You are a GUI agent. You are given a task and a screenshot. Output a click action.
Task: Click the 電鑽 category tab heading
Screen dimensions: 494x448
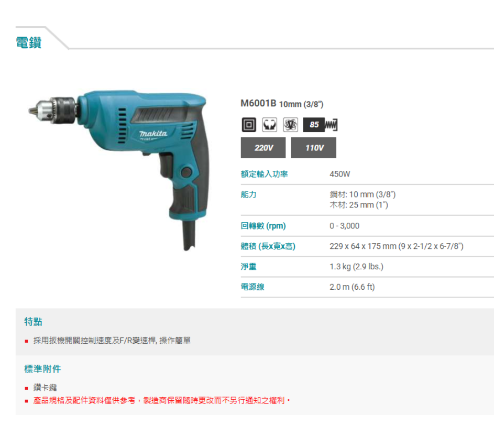(x=29, y=42)
